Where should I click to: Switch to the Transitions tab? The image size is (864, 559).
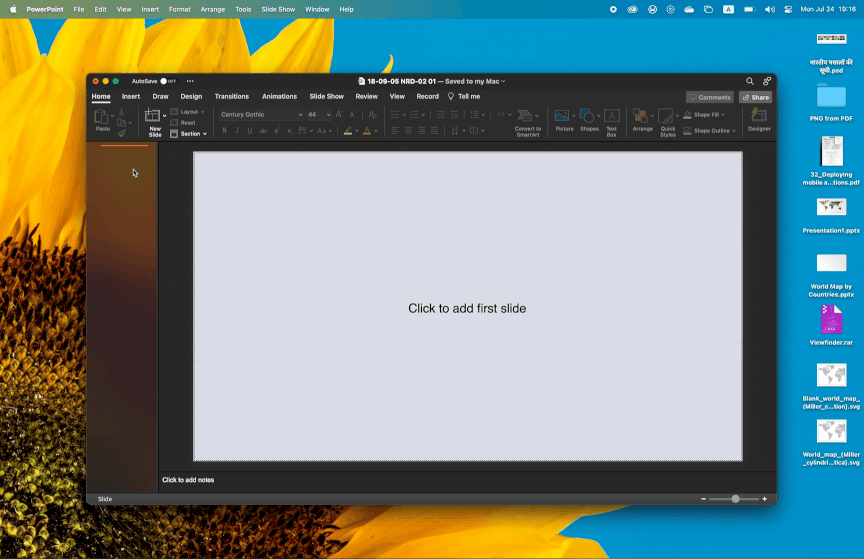232,97
